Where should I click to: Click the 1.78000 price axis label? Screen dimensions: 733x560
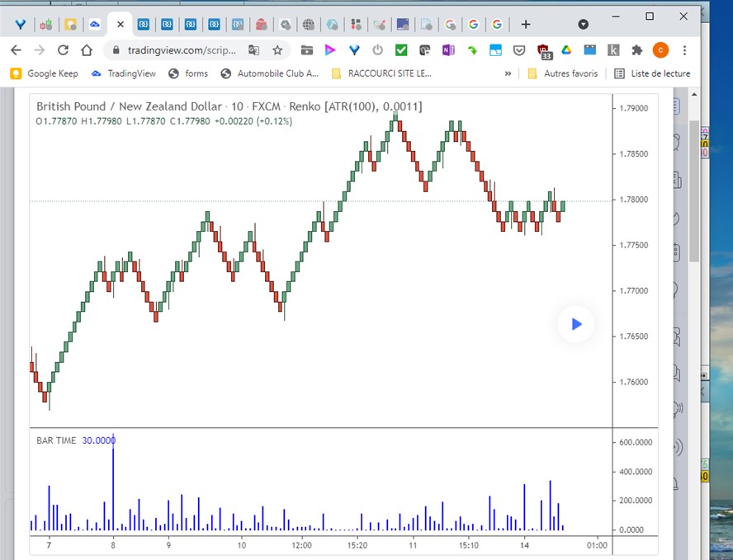coord(633,200)
